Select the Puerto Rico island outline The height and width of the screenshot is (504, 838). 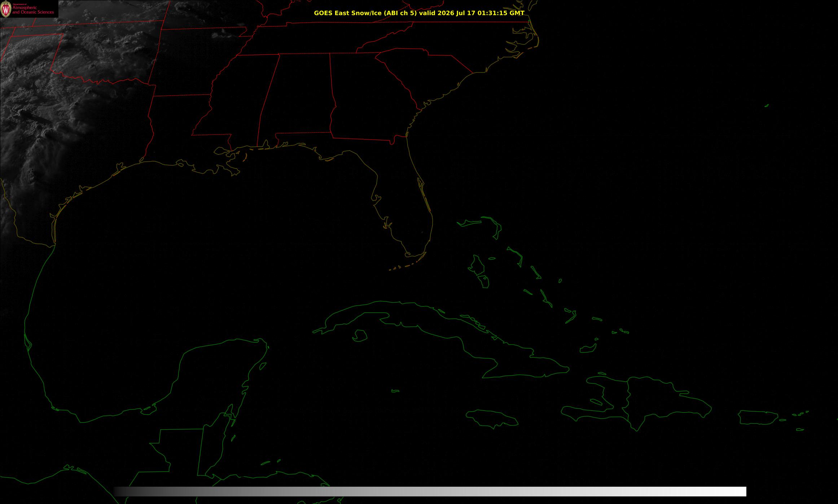pyautogui.click(x=758, y=417)
